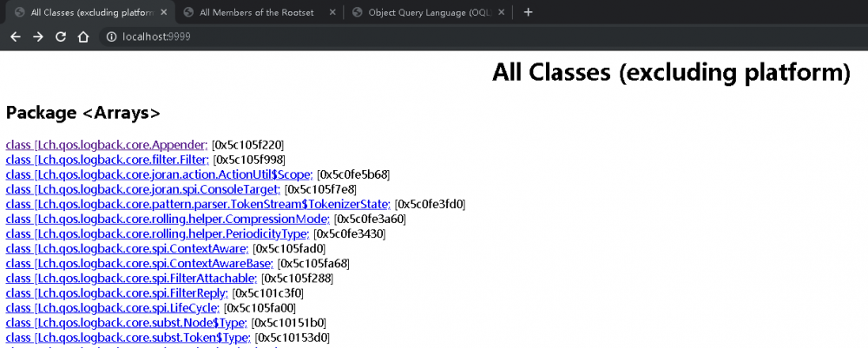The width and height of the screenshot is (868, 348).
Task: Open the home page via the home icon
Action: 83,37
